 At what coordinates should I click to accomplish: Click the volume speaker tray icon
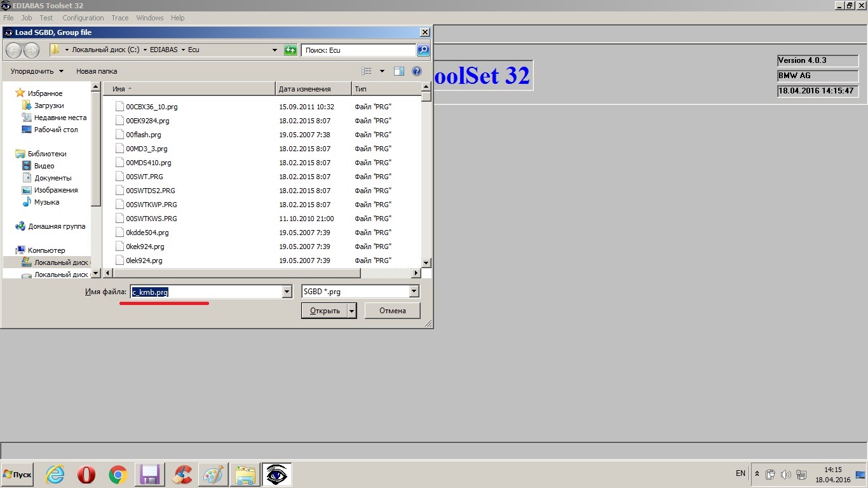[x=786, y=475]
